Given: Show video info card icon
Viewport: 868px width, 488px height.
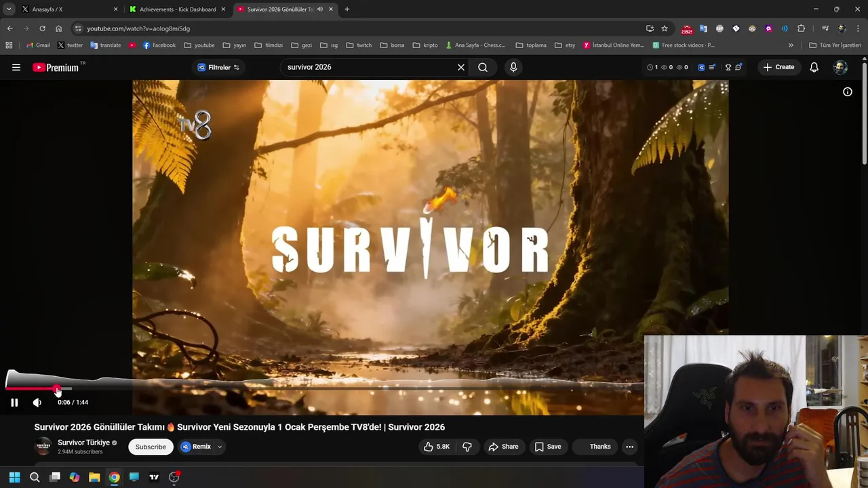Looking at the screenshot, I should point(848,91).
